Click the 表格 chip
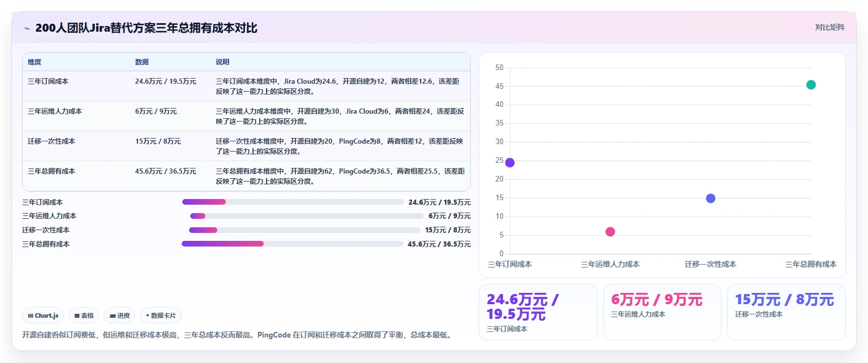 pyautogui.click(x=84, y=316)
